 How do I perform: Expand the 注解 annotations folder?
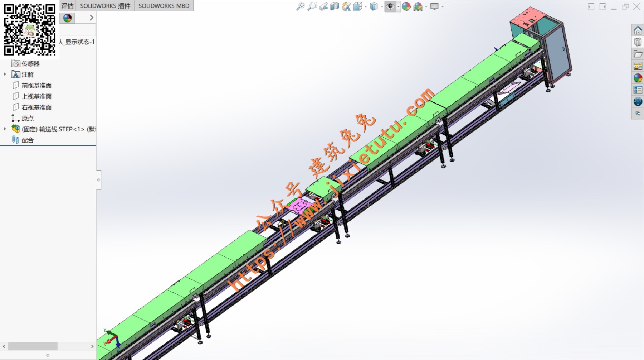point(5,75)
